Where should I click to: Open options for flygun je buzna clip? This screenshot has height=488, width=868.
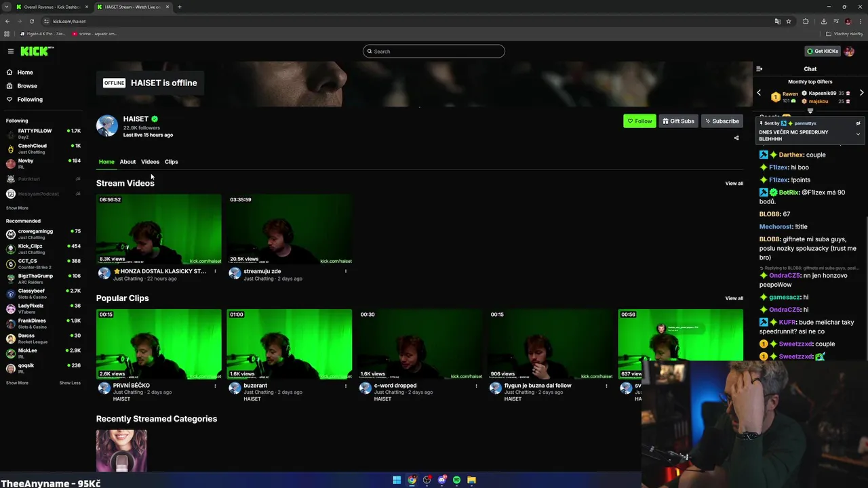[607, 386]
